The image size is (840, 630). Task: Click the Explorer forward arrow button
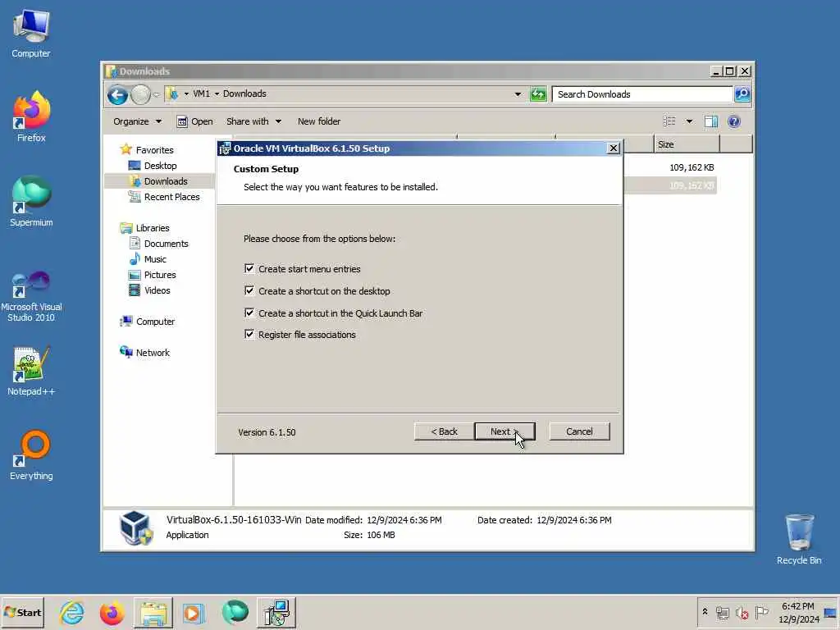140,95
